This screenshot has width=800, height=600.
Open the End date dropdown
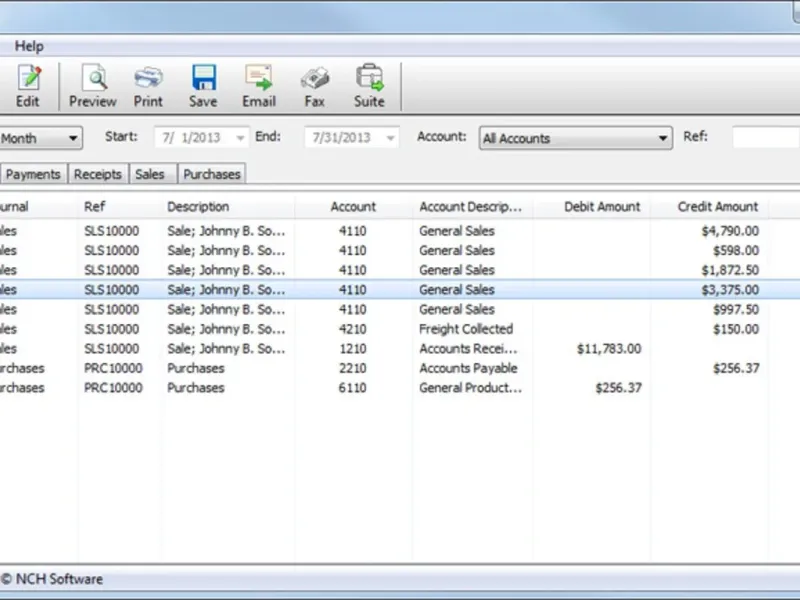point(390,138)
